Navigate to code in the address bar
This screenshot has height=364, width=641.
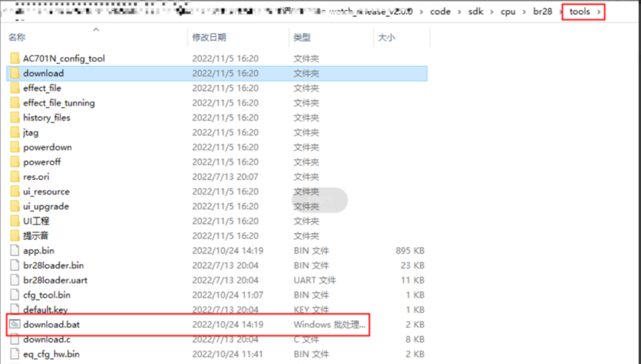point(440,11)
